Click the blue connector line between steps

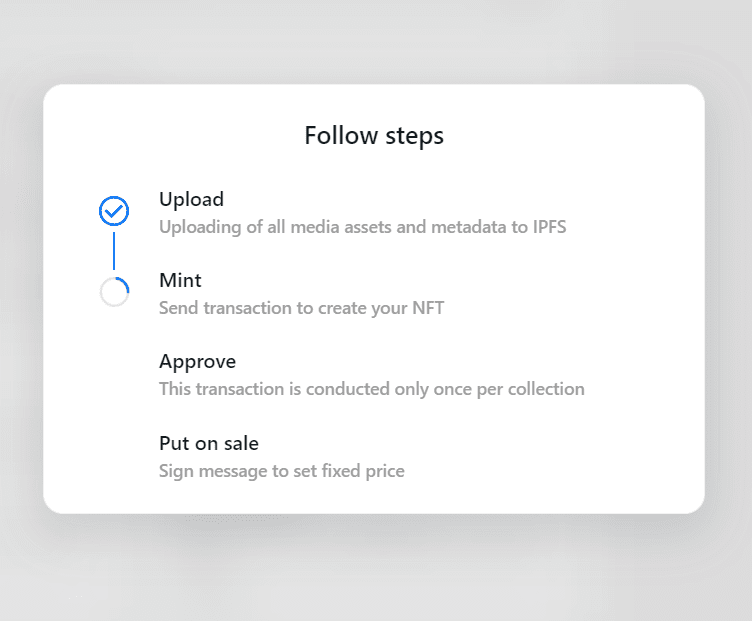(x=114, y=250)
